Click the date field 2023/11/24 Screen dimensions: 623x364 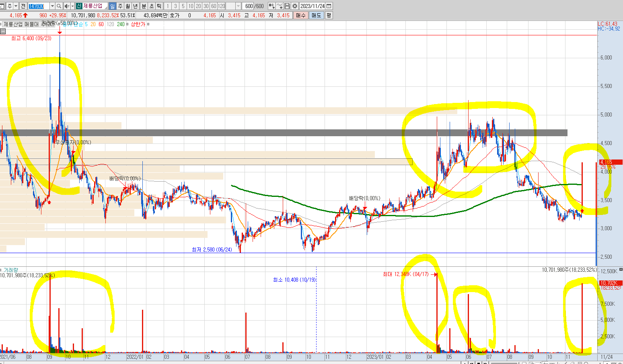pyautogui.click(x=313, y=6)
